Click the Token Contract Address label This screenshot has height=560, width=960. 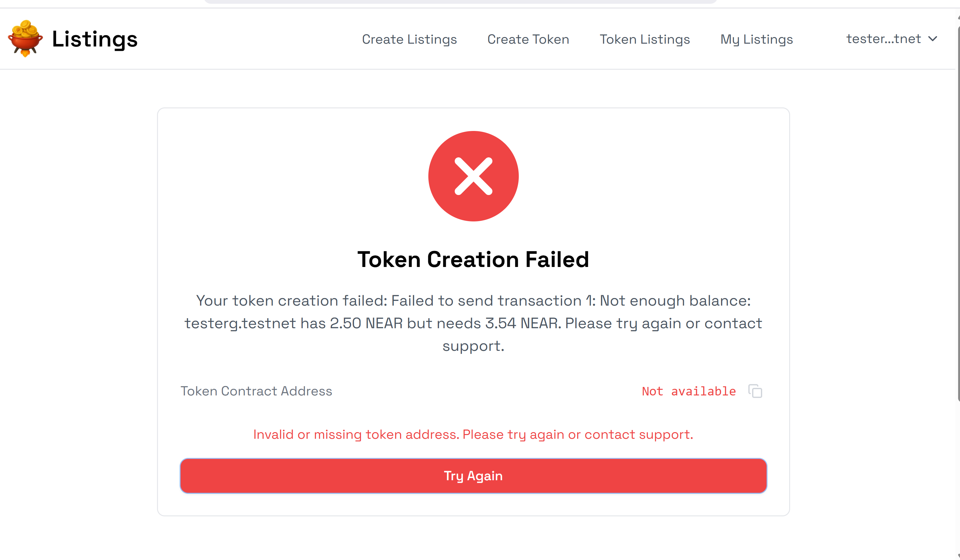(256, 391)
